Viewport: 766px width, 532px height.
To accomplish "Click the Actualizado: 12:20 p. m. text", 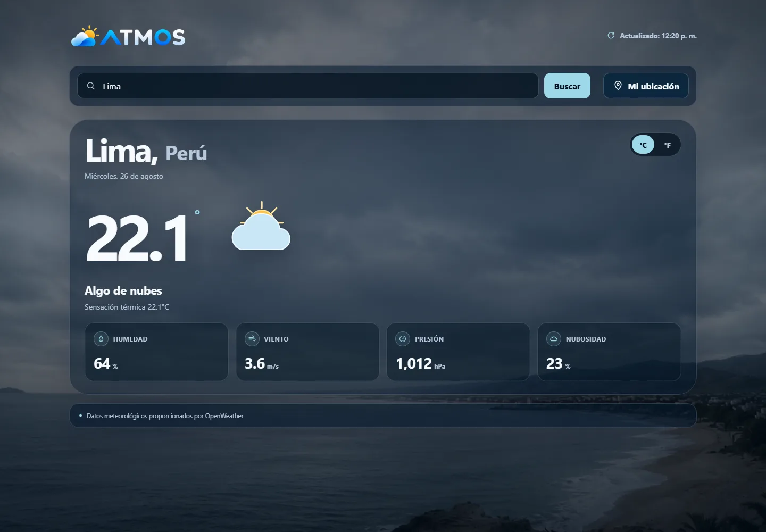I will (x=658, y=36).
